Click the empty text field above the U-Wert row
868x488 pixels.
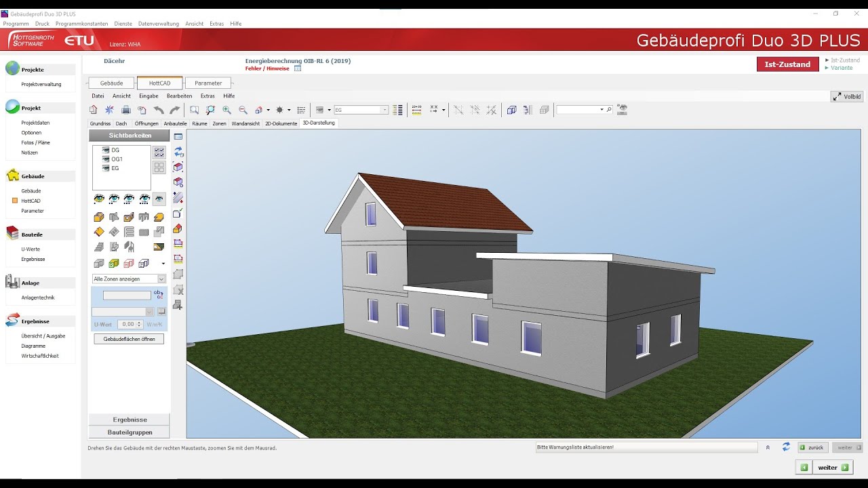[127, 296]
